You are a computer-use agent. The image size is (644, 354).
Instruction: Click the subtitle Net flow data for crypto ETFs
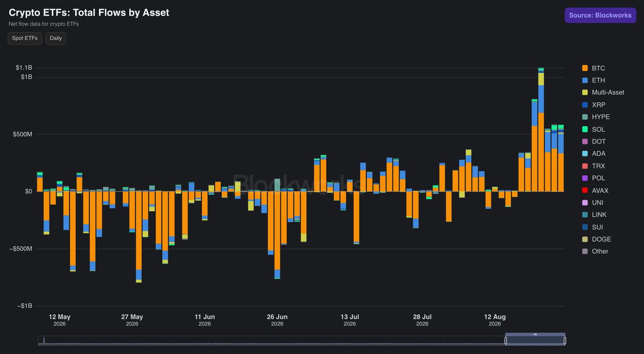(x=43, y=24)
